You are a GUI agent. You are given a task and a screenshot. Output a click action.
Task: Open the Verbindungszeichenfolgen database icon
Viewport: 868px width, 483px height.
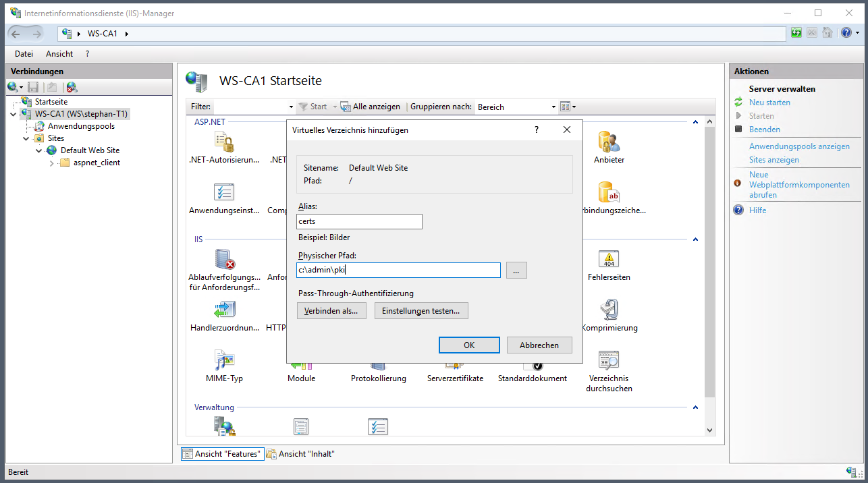point(609,192)
